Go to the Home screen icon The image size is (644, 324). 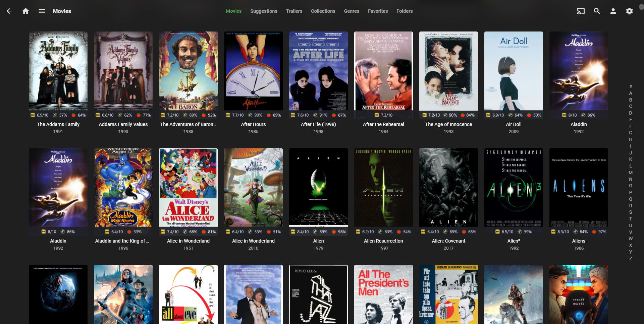click(25, 11)
